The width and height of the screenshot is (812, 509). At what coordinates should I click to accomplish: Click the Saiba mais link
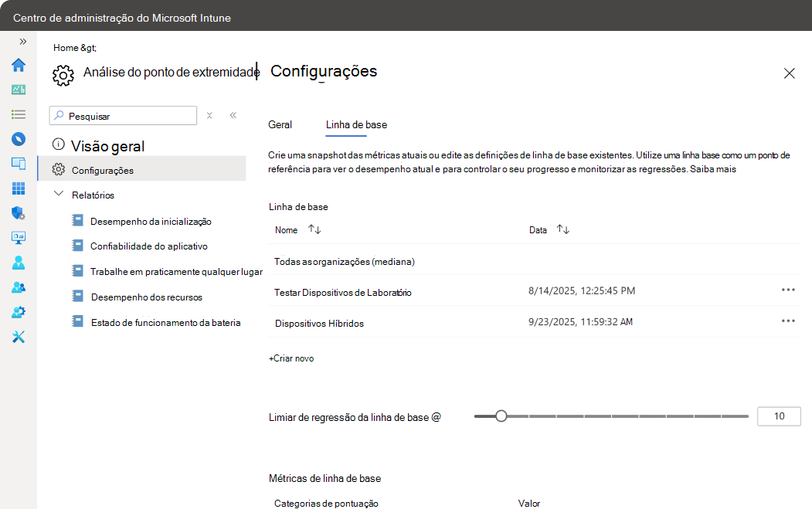pos(712,169)
